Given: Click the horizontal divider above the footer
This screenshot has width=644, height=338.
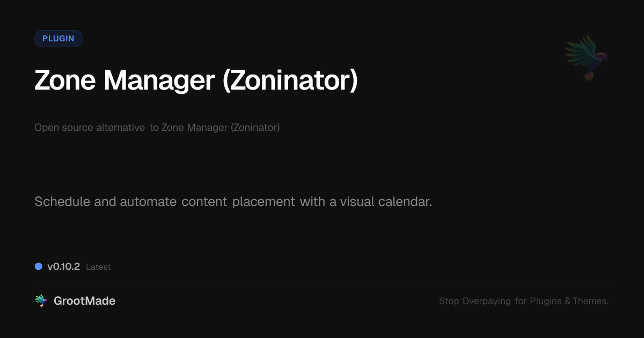Looking at the screenshot, I should point(322,284).
